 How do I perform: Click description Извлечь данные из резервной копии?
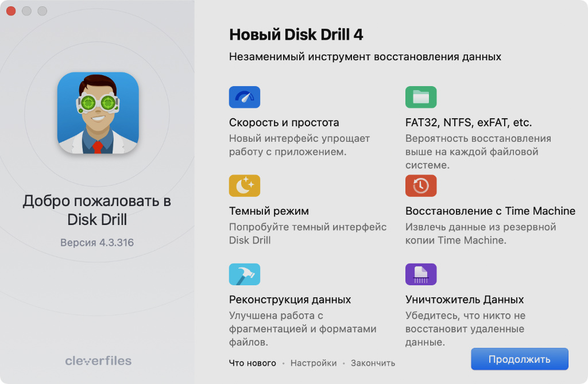click(x=481, y=234)
